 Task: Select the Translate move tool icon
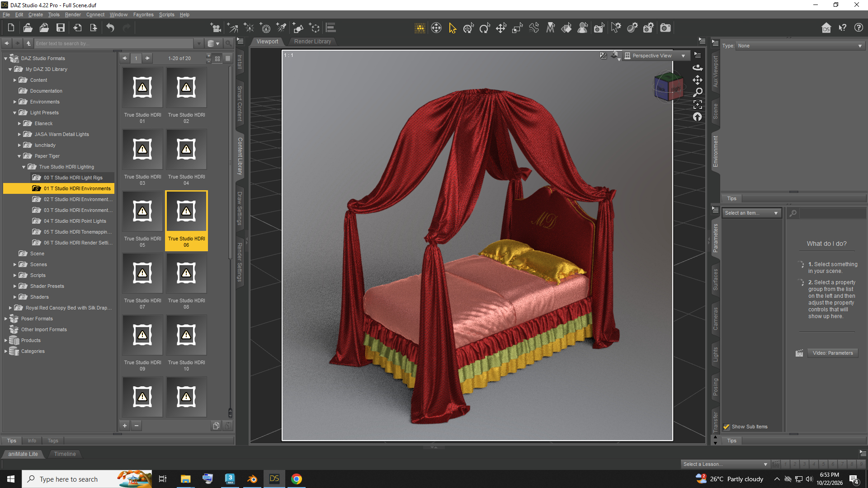click(x=501, y=28)
